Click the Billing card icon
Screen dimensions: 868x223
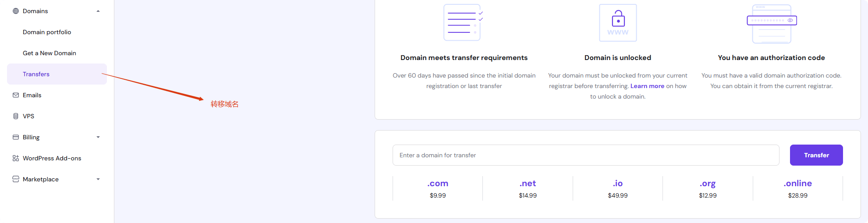pos(16,137)
